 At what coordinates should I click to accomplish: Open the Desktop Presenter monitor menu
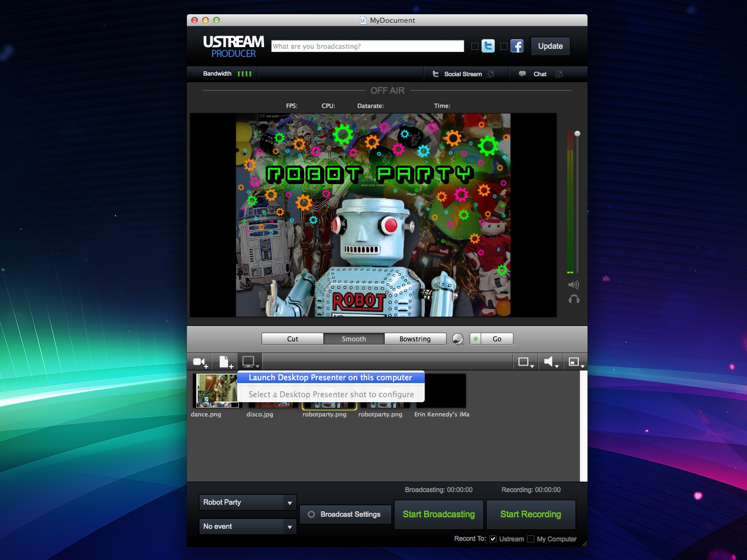250,362
